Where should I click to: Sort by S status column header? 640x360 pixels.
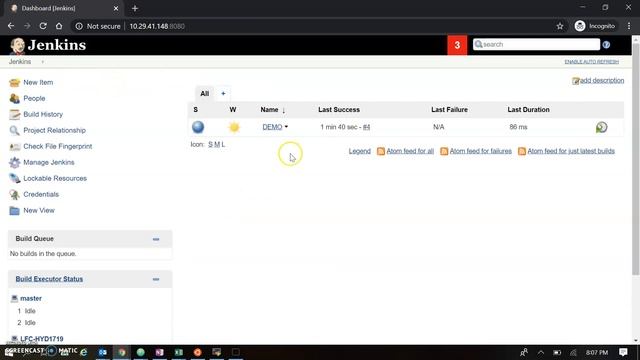(x=196, y=110)
